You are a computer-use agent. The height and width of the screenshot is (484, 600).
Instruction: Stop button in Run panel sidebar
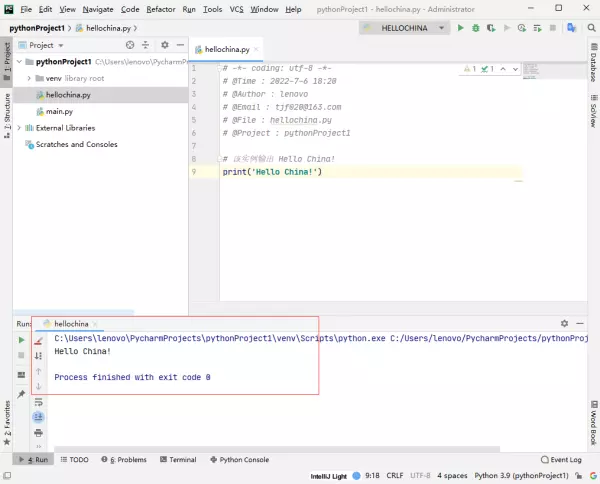click(x=21, y=355)
